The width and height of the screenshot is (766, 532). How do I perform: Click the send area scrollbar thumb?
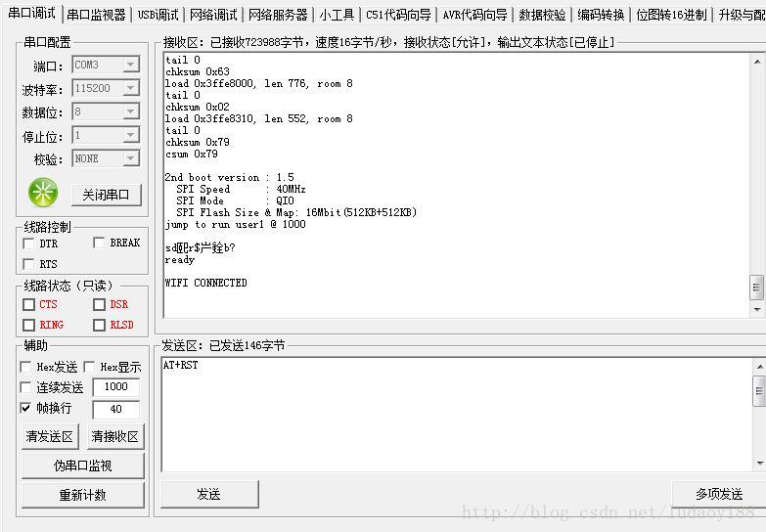click(x=759, y=391)
